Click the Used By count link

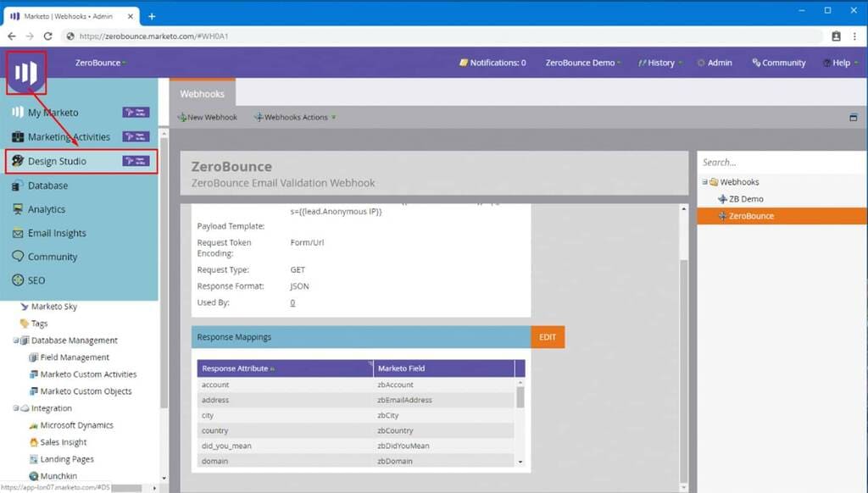pyautogui.click(x=292, y=302)
